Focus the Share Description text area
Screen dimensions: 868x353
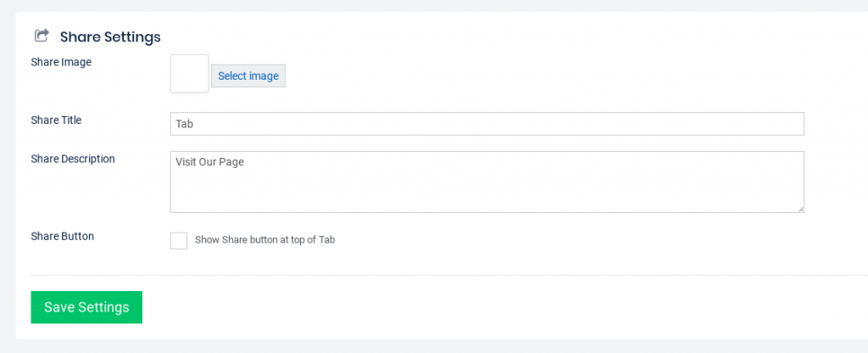[x=487, y=182]
